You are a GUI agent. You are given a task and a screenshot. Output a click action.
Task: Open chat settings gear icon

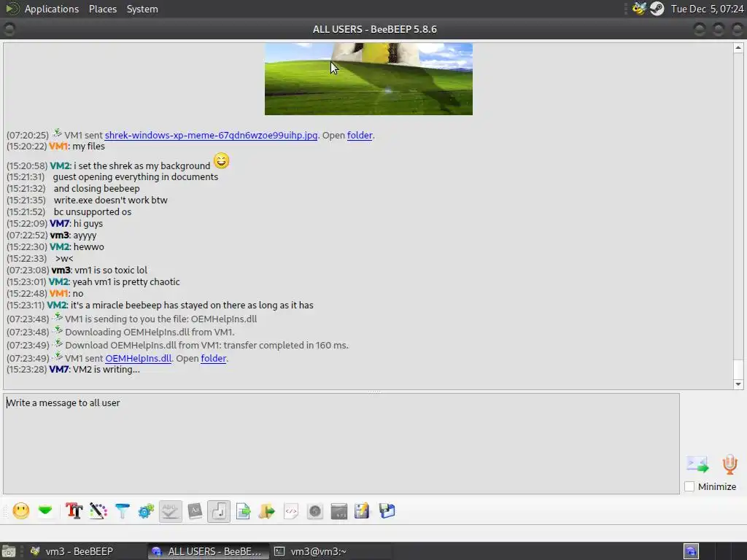pyautogui.click(x=146, y=511)
